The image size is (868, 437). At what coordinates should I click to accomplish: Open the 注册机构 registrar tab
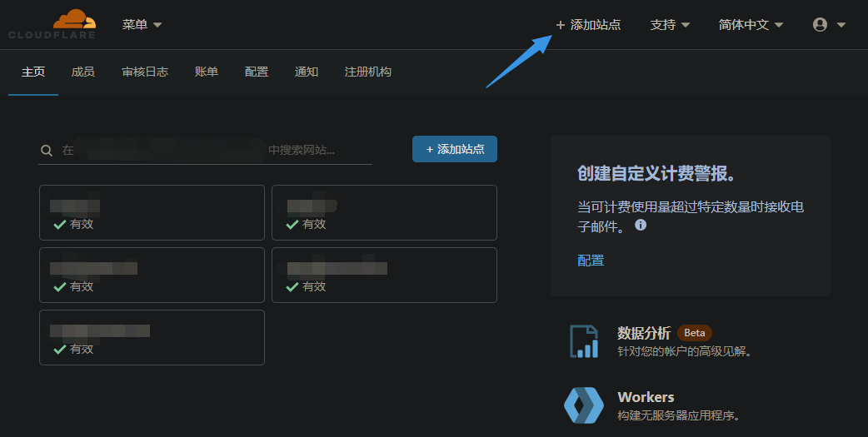pos(368,72)
